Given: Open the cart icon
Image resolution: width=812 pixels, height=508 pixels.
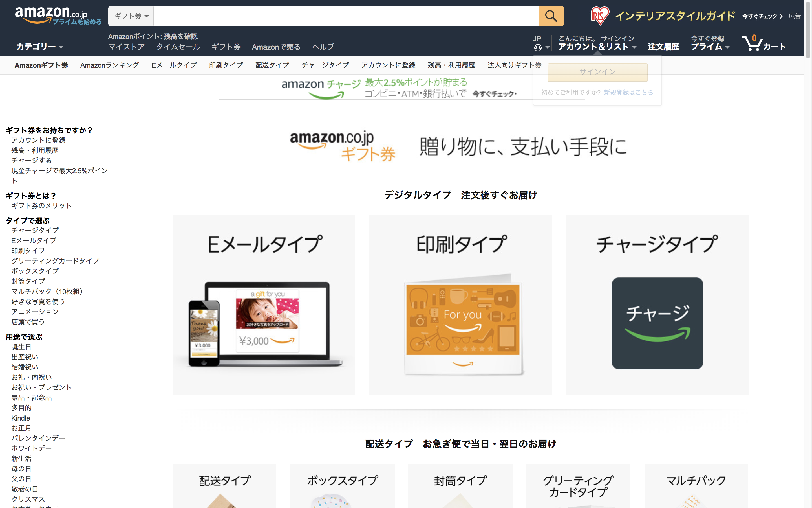Looking at the screenshot, I should tap(763, 43).
